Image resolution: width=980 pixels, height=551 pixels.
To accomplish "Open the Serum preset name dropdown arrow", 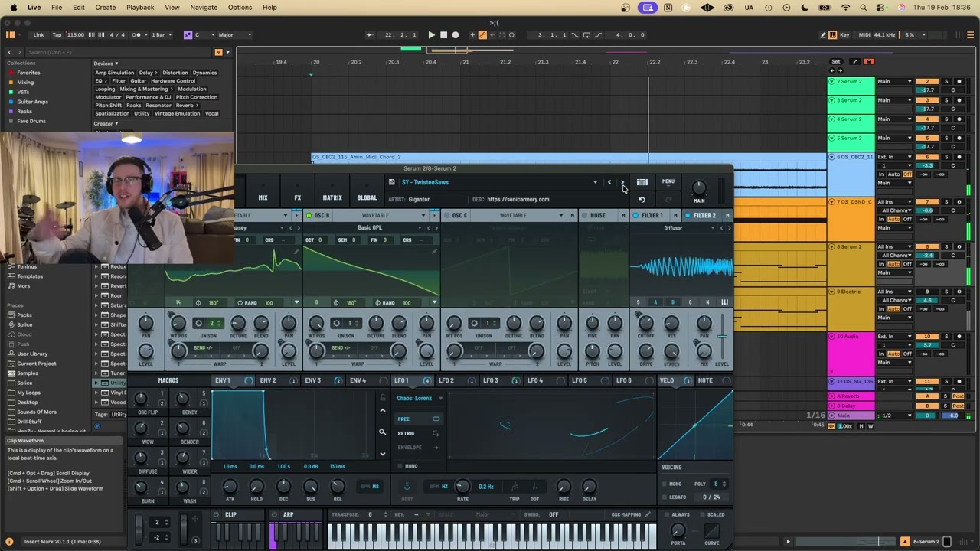I will [x=595, y=182].
